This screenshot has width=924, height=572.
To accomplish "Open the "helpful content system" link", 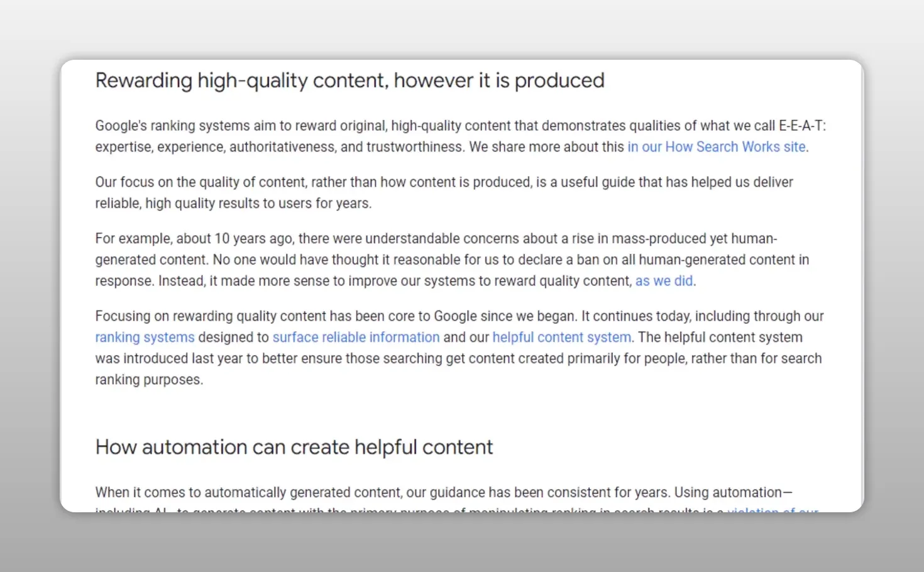I will [x=562, y=338].
